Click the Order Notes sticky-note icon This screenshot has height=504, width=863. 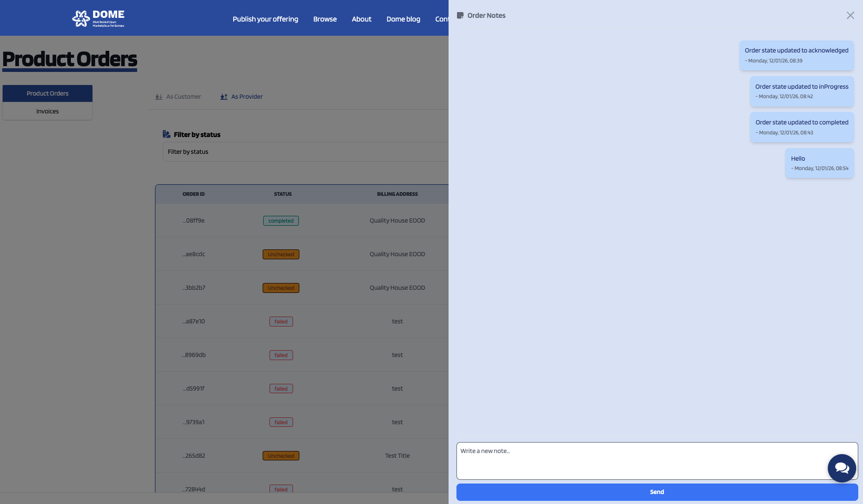point(460,16)
